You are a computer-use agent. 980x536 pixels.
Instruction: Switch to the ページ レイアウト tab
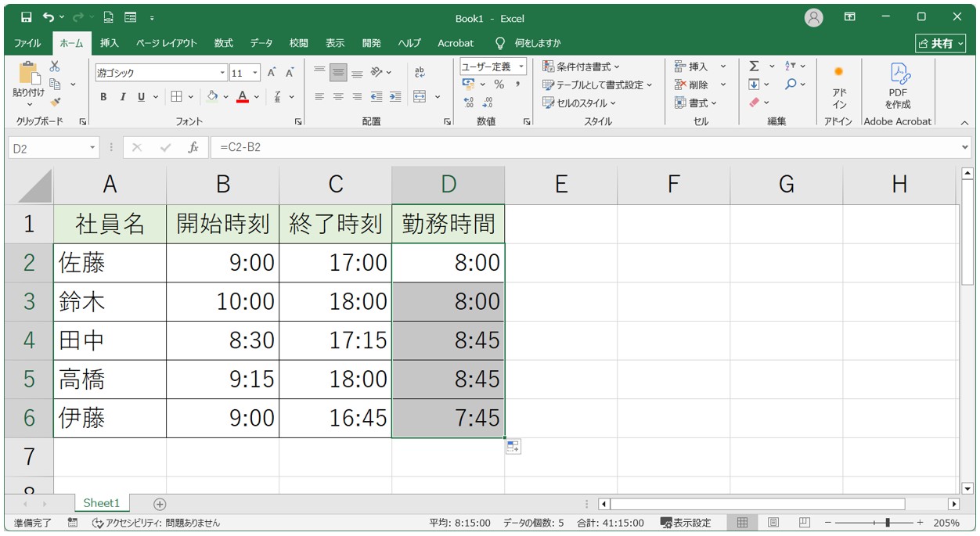pyautogui.click(x=167, y=43)
